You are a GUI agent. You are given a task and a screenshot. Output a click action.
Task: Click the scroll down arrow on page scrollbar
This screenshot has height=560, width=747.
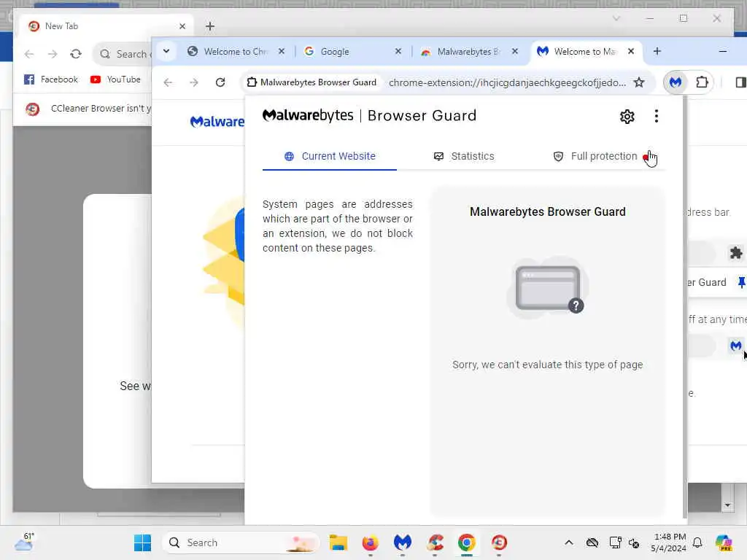click(x=727, y=505)
